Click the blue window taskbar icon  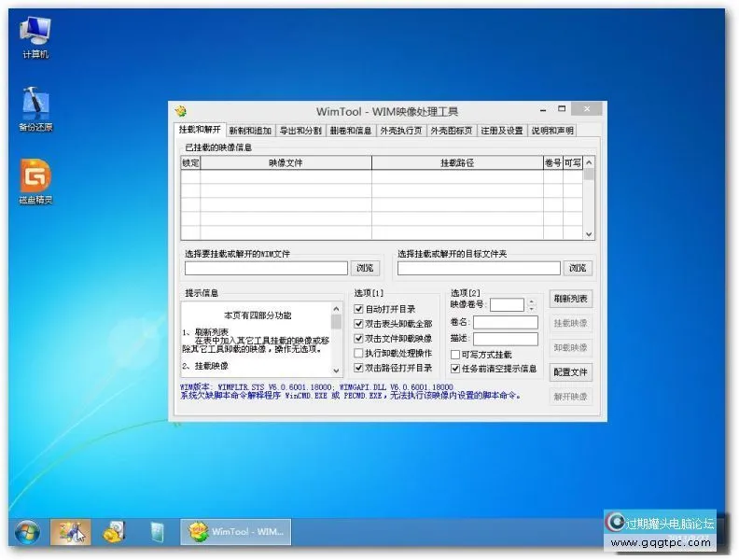coord(158,532)
